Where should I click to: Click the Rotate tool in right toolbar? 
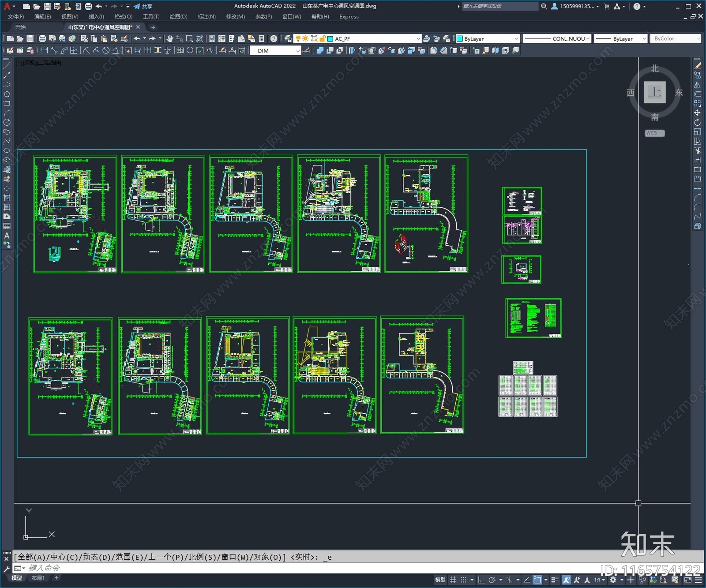tap(697, 122)
